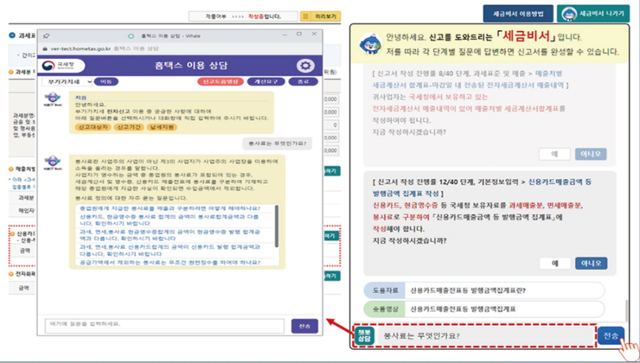Screen dimensions: 640x363
Task: Click chatbot avatar beside the 봉사료란 answer bubble
Action: coord(53,162)
